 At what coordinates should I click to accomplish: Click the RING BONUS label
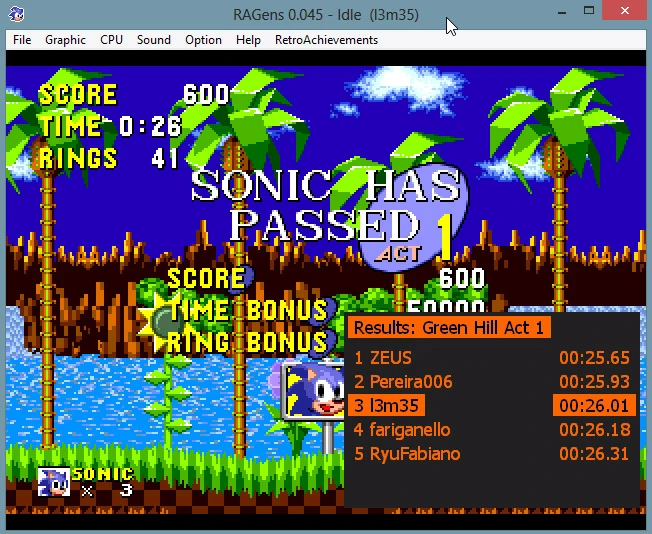248,342
